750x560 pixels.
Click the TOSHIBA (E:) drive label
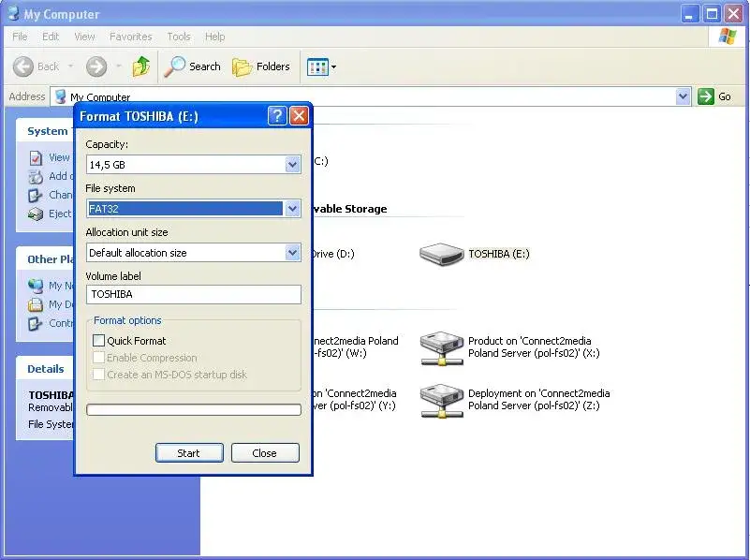[499, 254]
